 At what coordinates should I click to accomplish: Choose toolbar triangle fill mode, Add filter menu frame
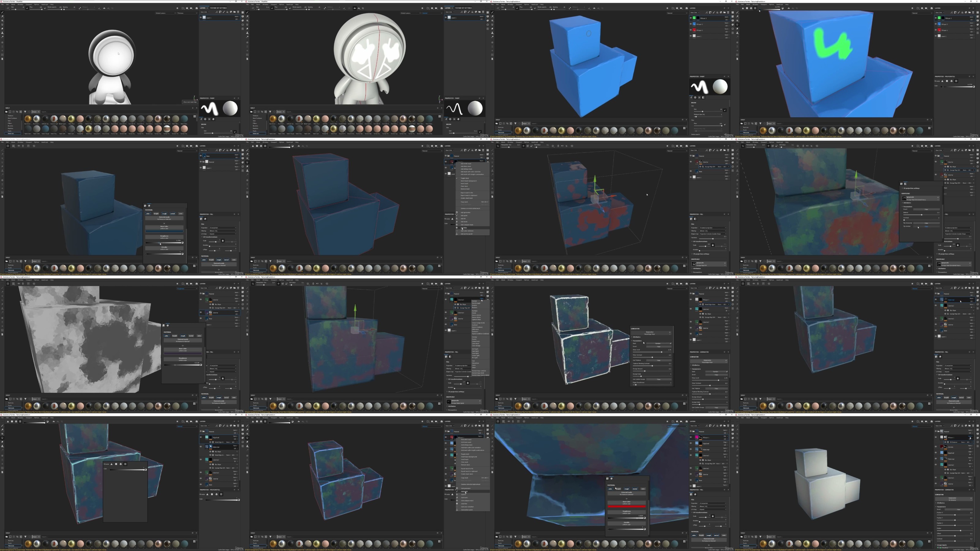tap(253, 146)
